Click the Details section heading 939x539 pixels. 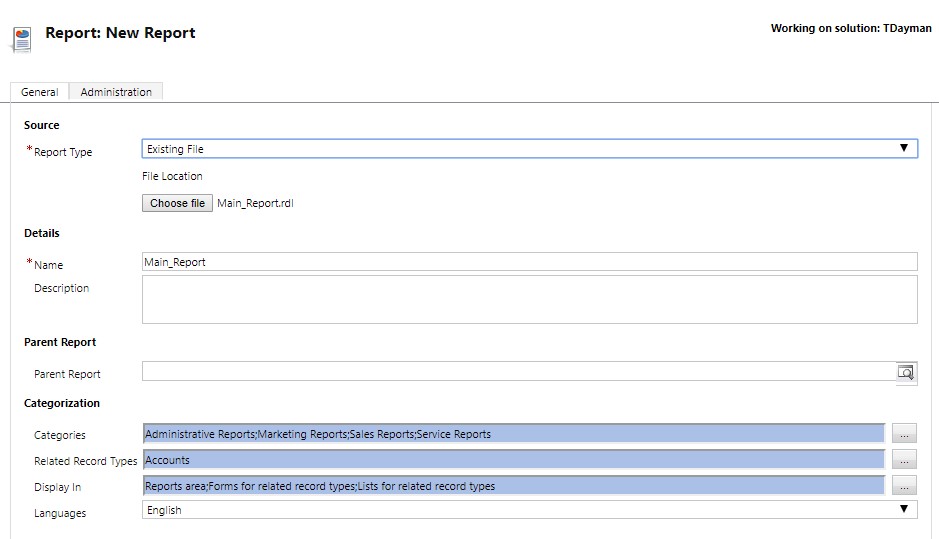(x=42, y=233)
